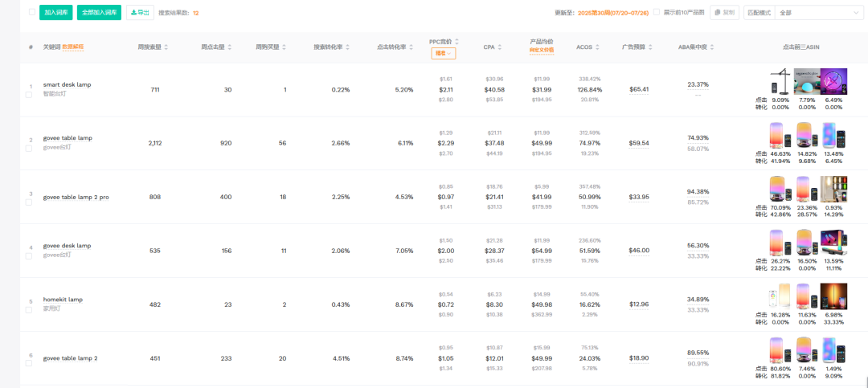Screen dimensions: 868x388
Task: Sort the CPA column
Action: pyautogui.click(x=501, y=47)
